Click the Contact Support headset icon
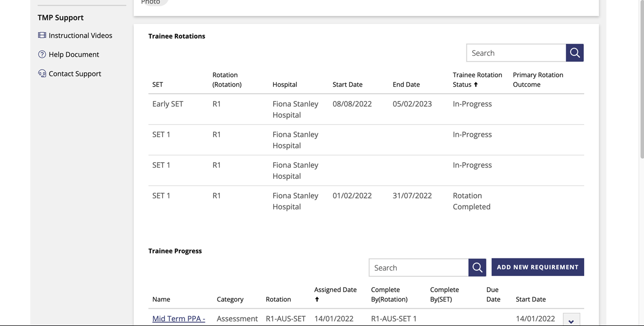644x326 pixels. [41, 72]
